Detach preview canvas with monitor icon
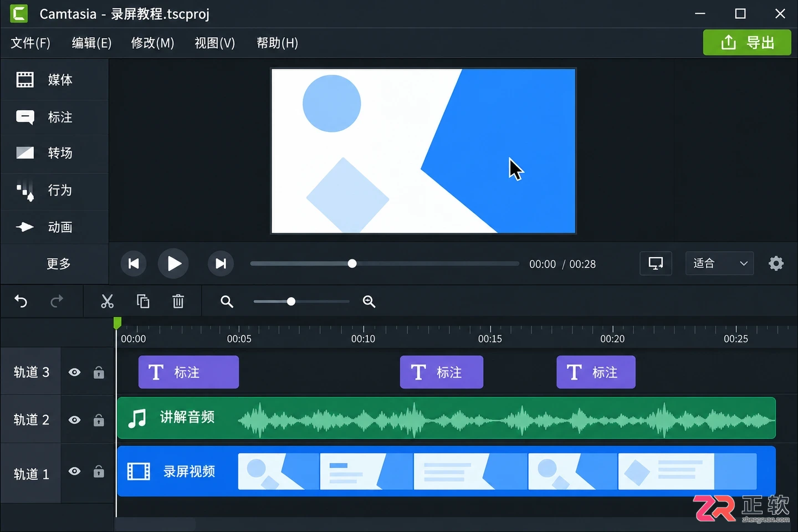 pyautogui.click(x=656, y=263)
